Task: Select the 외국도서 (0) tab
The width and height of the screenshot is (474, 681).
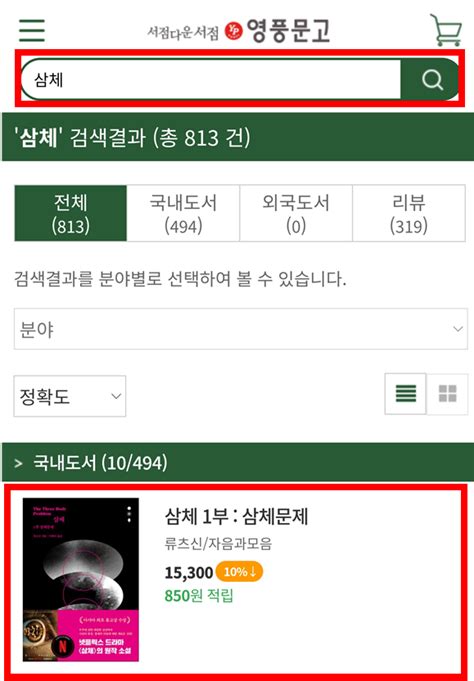Action: pos(296,213)
